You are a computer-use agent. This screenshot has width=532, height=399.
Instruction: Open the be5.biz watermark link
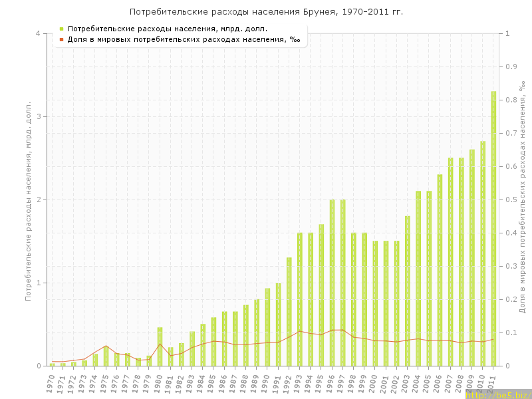click(497, 394)
